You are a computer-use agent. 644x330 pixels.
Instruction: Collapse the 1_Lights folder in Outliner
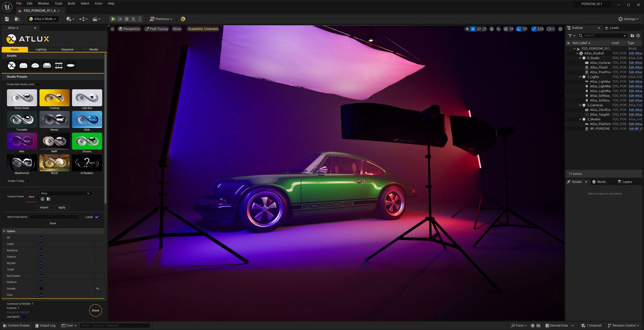[580, 77]
